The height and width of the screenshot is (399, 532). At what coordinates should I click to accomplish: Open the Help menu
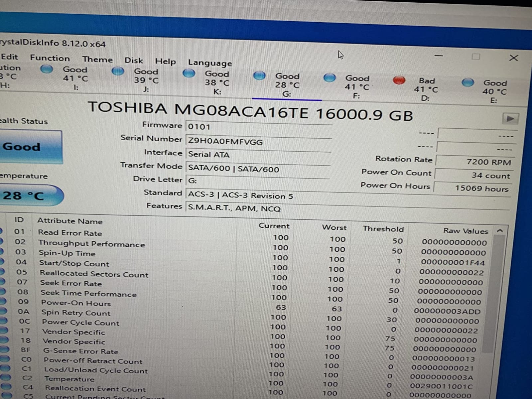coord(165,61)
